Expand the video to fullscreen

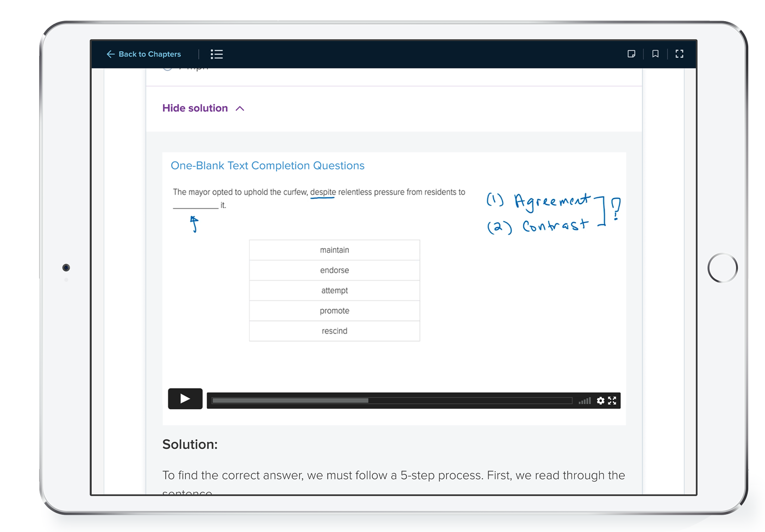(x=612, y=400)
